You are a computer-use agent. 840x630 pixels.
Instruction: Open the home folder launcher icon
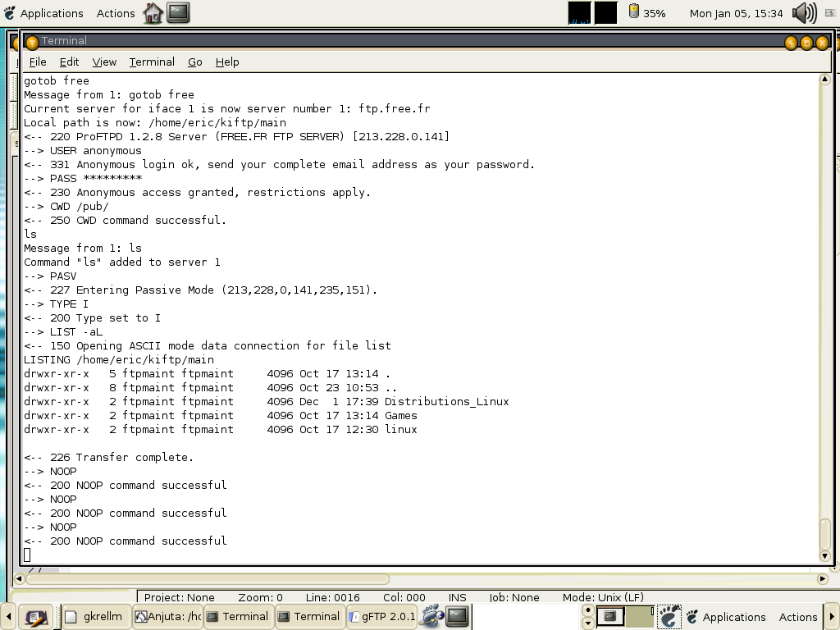pos(153,13)
